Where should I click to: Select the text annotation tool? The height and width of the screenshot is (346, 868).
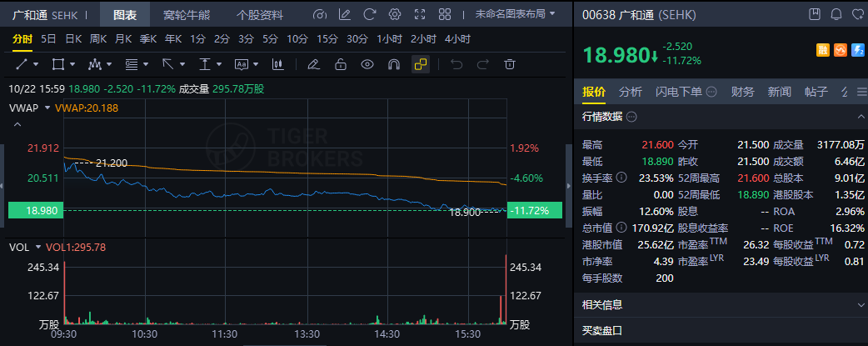click(x=242, y=64)
